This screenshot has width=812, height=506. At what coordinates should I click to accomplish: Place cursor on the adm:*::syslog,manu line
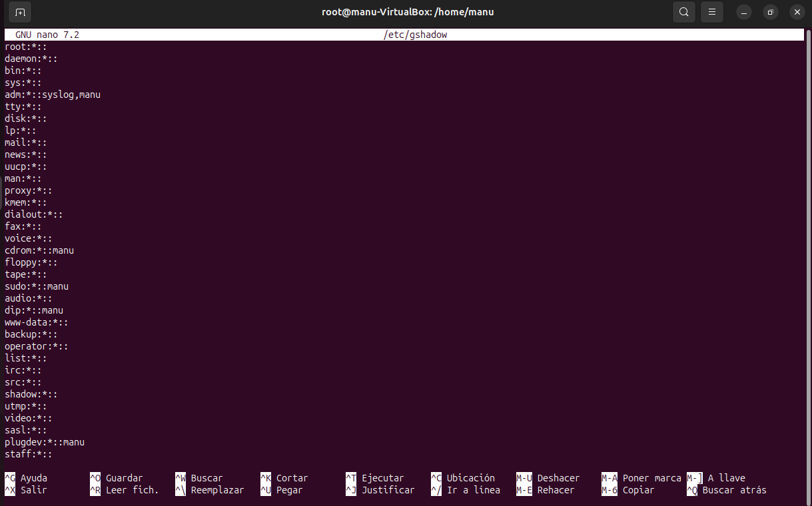53,95
